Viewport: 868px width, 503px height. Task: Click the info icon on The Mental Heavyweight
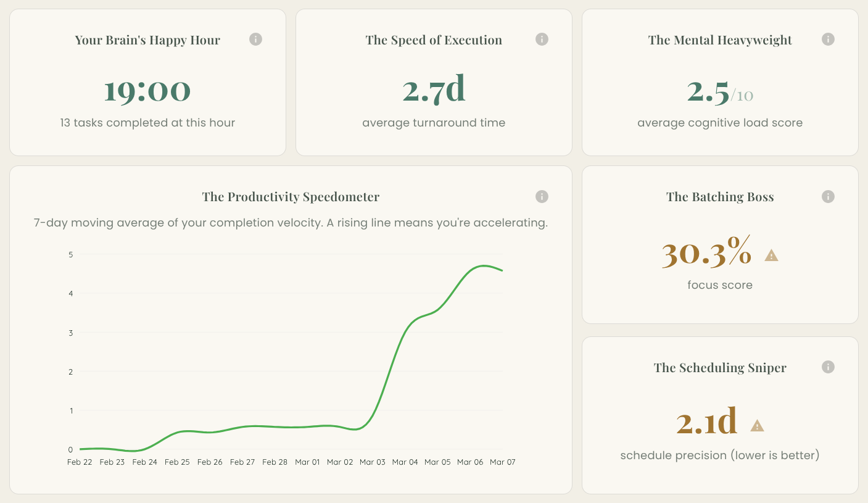click(x=829, y=39)
